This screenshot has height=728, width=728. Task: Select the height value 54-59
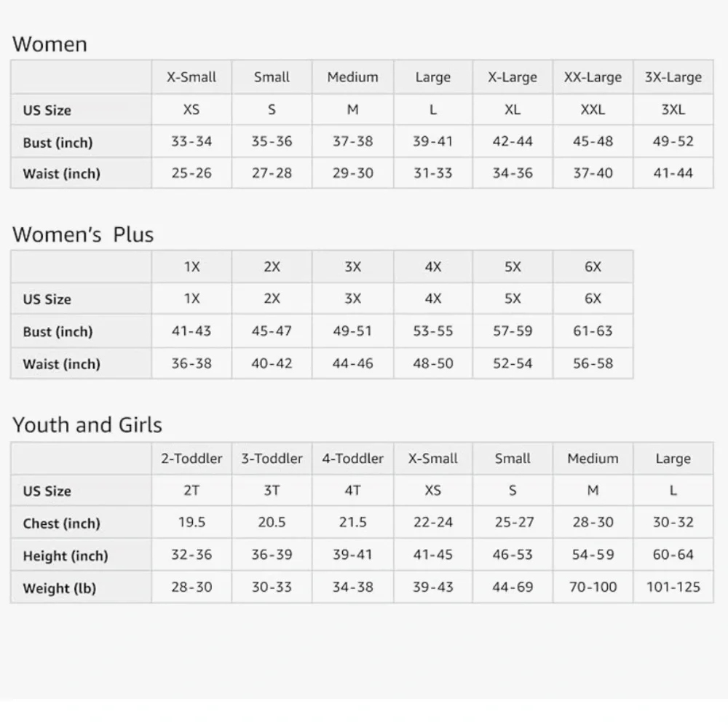tap(593, 554)
